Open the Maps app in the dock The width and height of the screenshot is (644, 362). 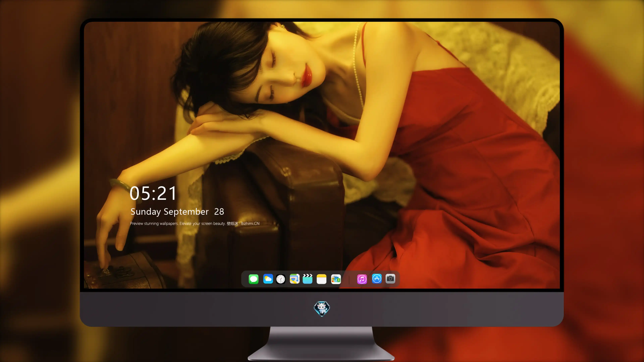tap(294, 279)
